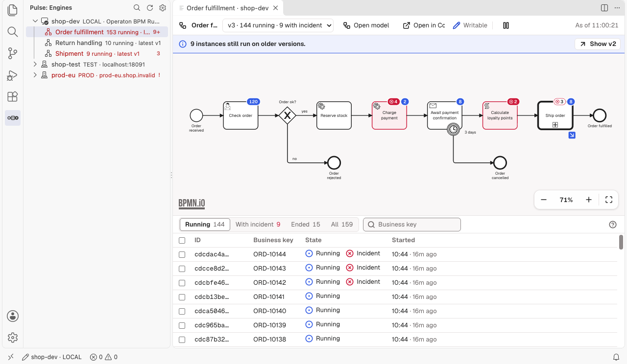
Task: Focus the Business key search field
Action: (x=412, y=225)
